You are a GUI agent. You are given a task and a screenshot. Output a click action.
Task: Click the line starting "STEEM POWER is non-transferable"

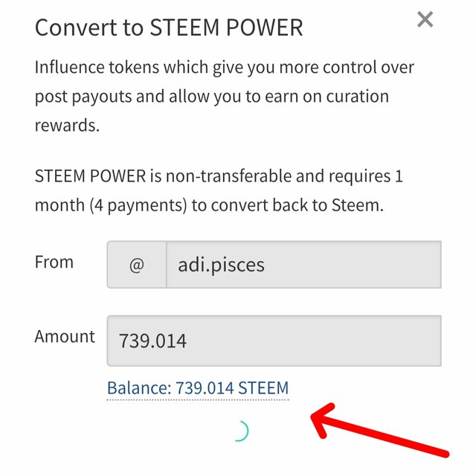pyautogui.click(x=219, y=177)
